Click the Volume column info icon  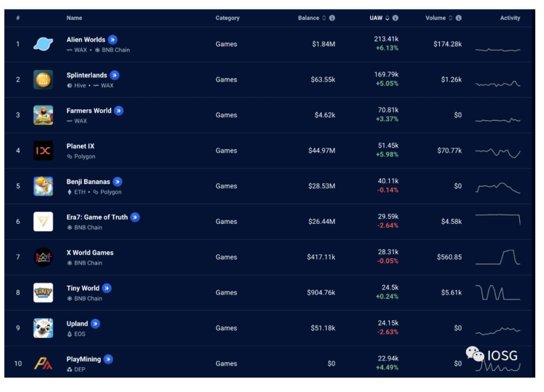(x=459, y=18)
